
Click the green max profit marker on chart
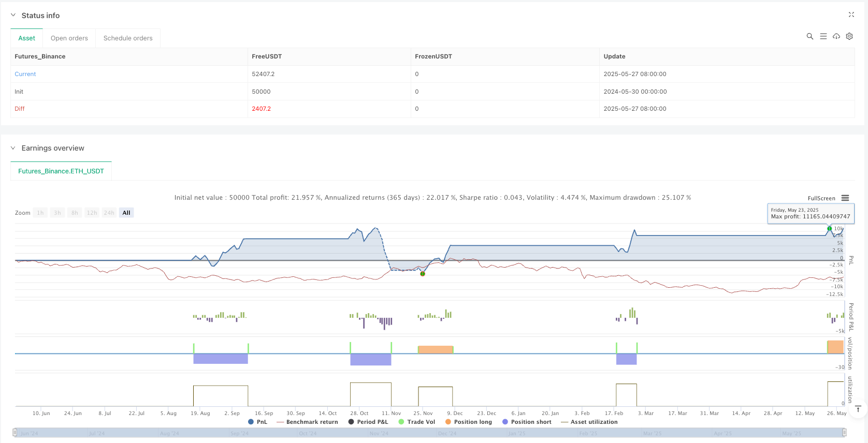click(x=829, y=228)
